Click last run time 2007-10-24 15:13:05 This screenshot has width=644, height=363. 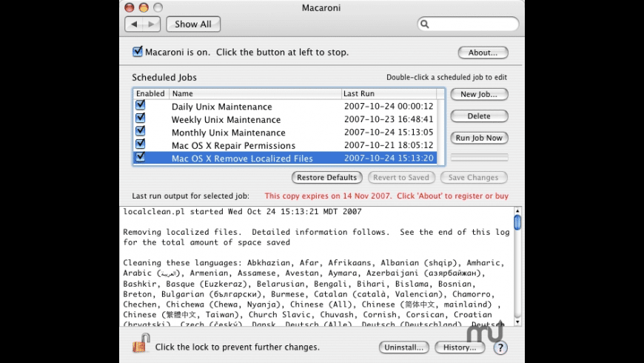click(x=389, y=133)
